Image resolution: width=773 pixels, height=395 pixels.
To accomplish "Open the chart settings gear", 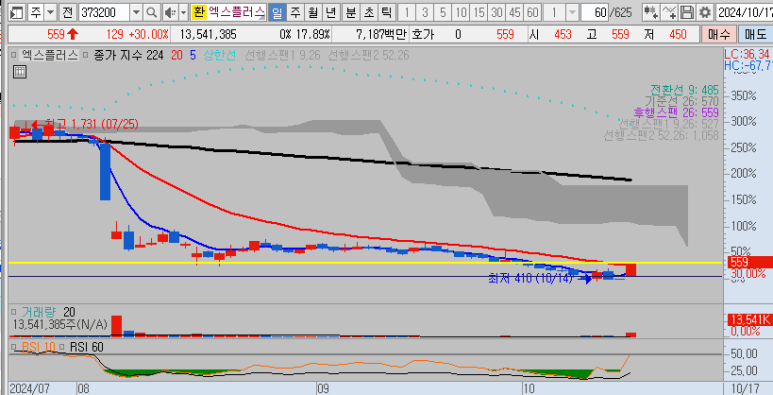I will tap(705, 12).
